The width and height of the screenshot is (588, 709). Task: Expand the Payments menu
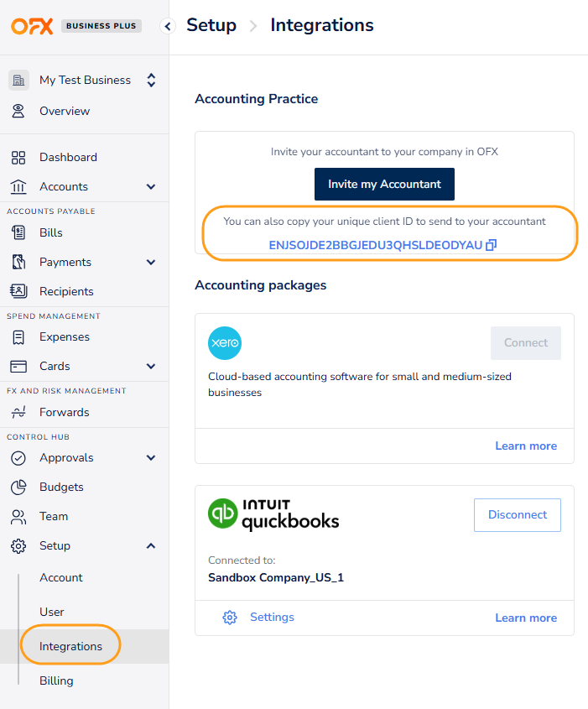click(x=151, y=262)
